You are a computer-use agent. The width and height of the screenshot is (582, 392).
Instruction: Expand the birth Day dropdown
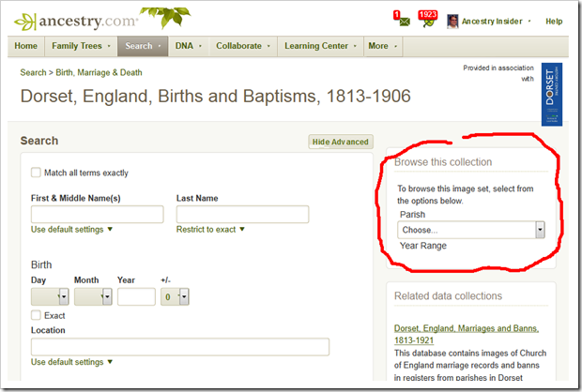coord(51,296)
